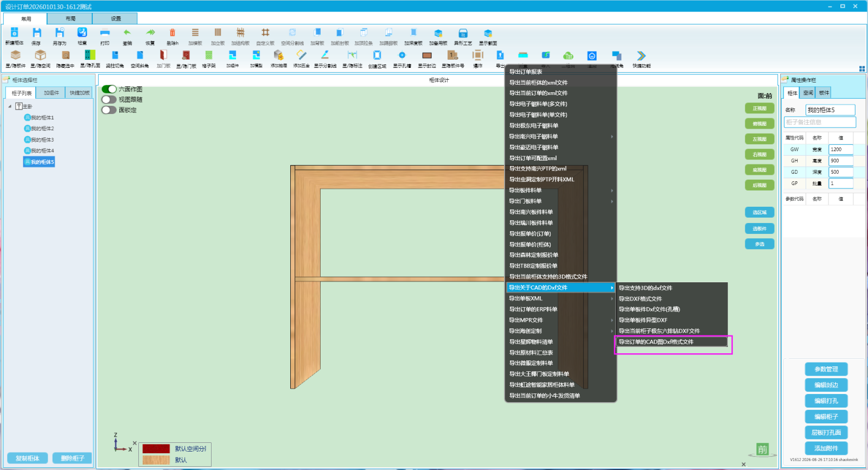The image size is (868, 470).
Task: Open the 空间 properties tab
Action: point(808,93)
